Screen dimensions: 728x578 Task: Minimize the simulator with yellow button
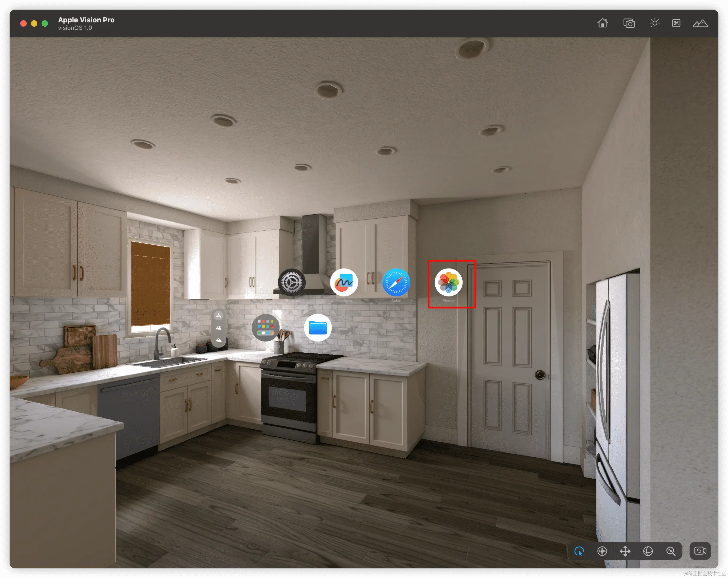[34, 23]
